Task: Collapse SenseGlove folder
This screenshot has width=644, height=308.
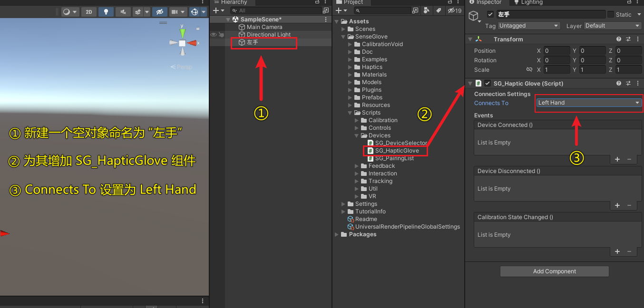Action: tap(344, 37)
